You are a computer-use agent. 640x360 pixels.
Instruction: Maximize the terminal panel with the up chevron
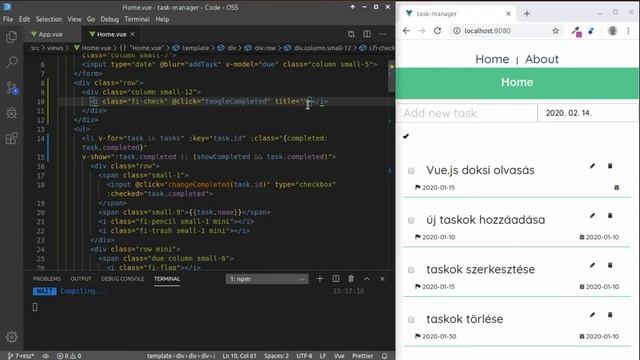[367, 279]
